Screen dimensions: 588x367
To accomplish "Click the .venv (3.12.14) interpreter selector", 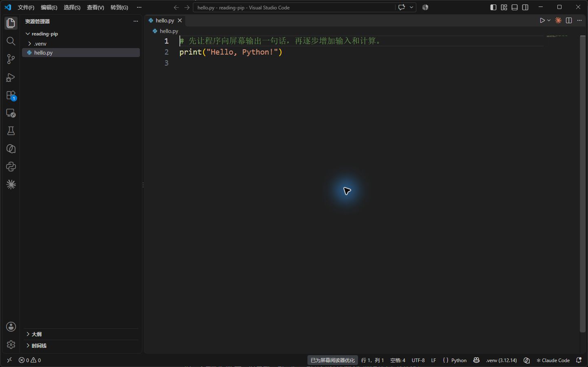I will (x=501, y=360).
